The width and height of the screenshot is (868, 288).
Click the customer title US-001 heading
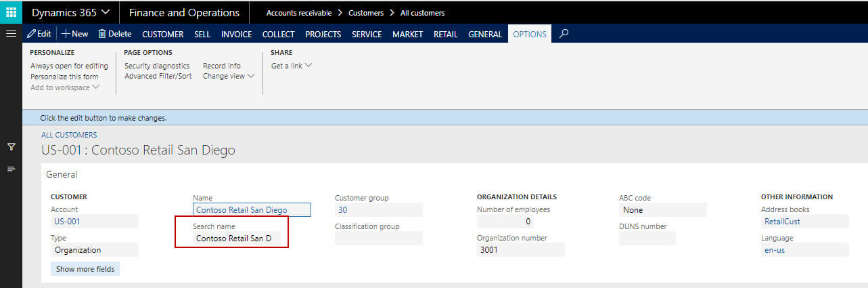click(138, 150)
